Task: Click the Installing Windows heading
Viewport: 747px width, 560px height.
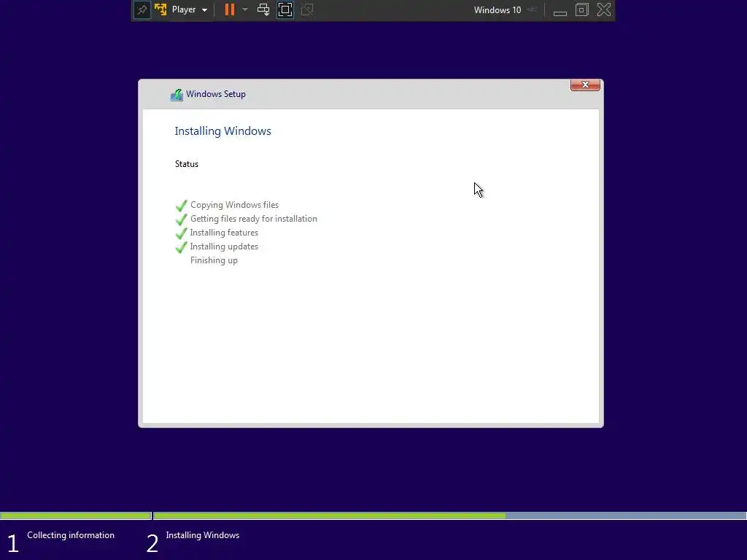Action: tap(223, 131)
